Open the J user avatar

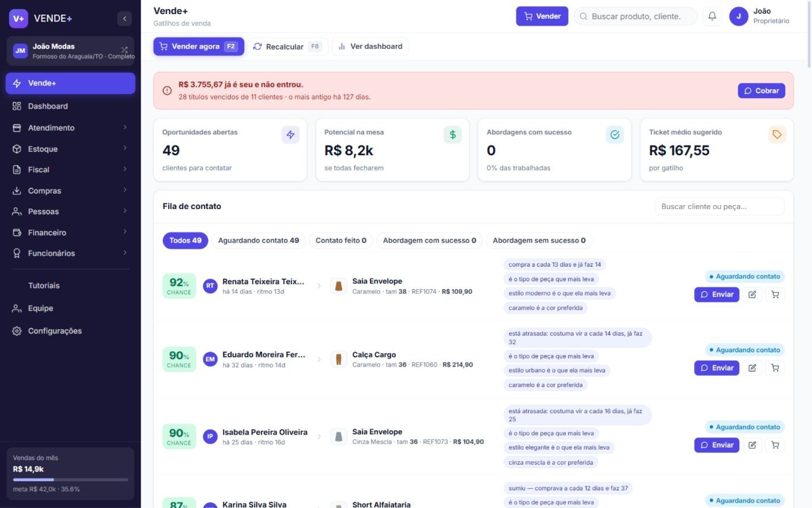tap(739, 16)
